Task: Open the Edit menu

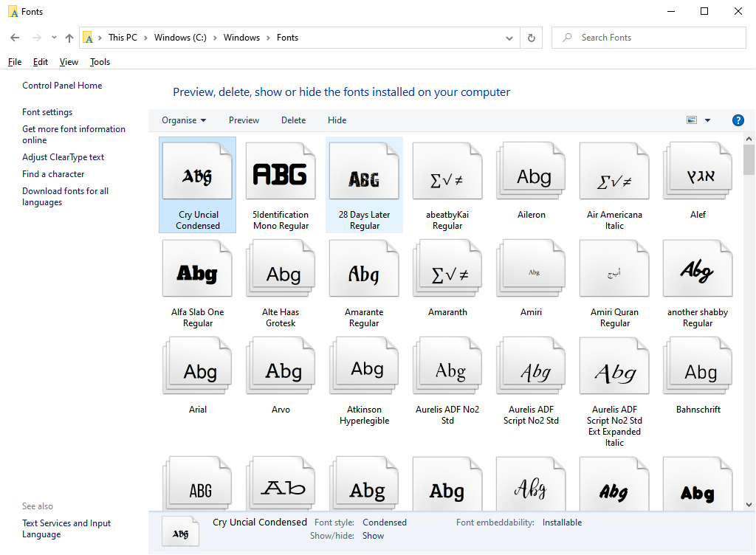Action: [x=41, y=62]
